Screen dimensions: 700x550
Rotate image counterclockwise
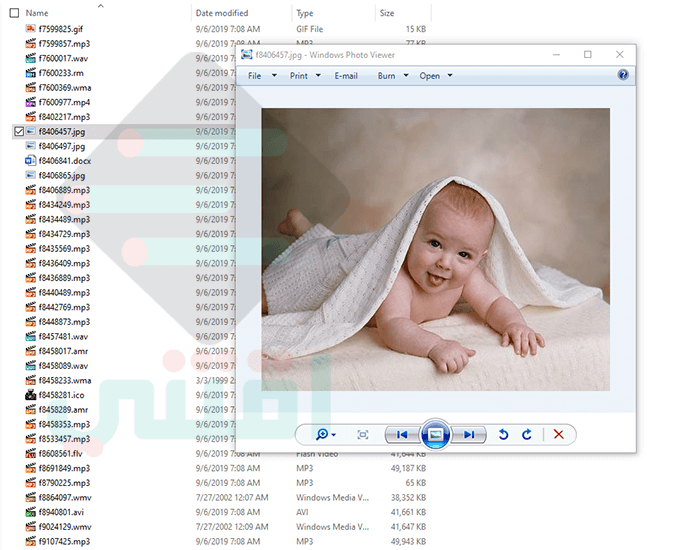pyautogui.click(x=503, y=434)
